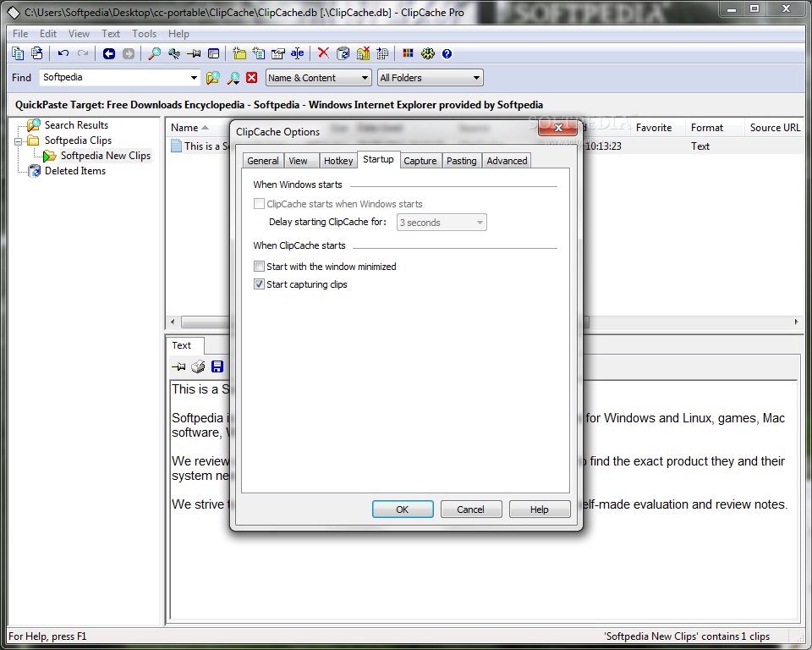Click the blue Back navigation icon
The width and height of the screenshot is (812, 650).
[109, 53]
